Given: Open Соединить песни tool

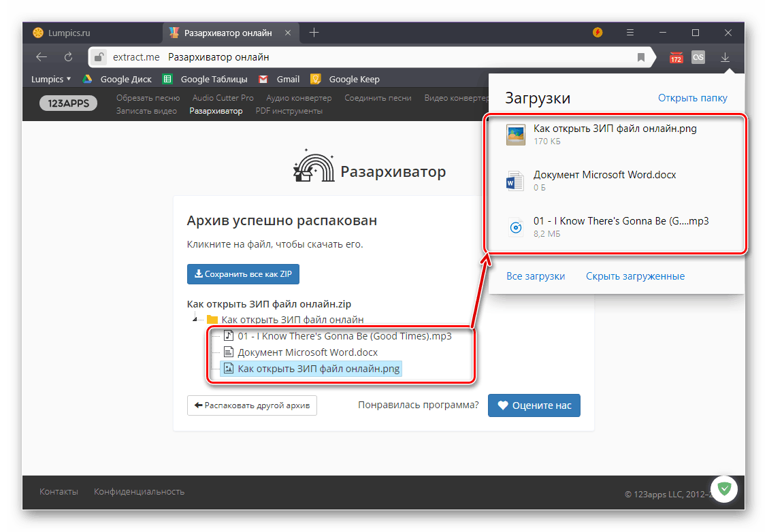Looking at the screenshot, I should pyautogui.click(x=378, y=98).
